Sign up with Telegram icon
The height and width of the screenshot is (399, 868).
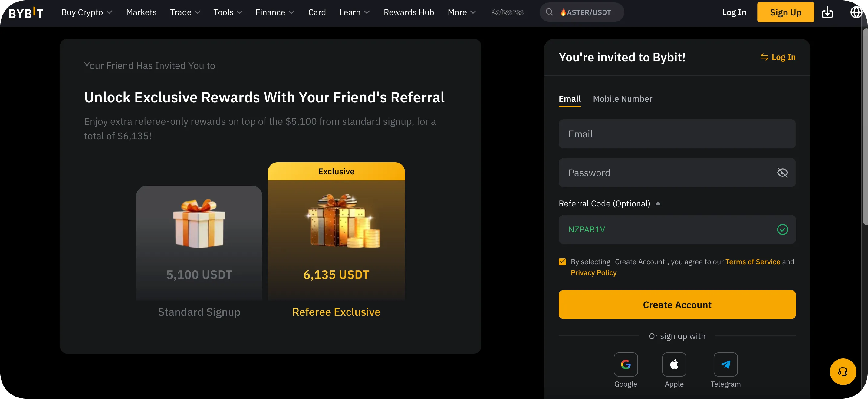725,364
